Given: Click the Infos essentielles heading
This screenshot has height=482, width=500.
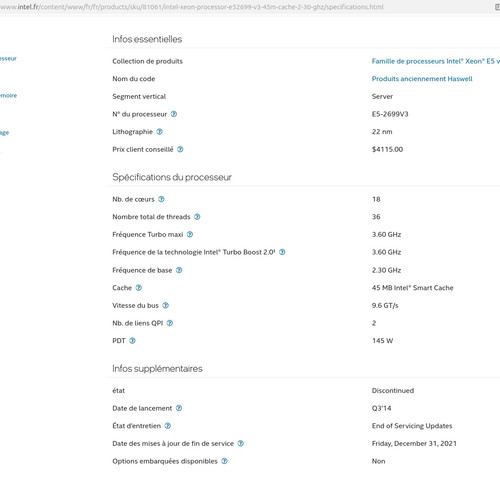Looking at the screenshot, I should (147, 39).
